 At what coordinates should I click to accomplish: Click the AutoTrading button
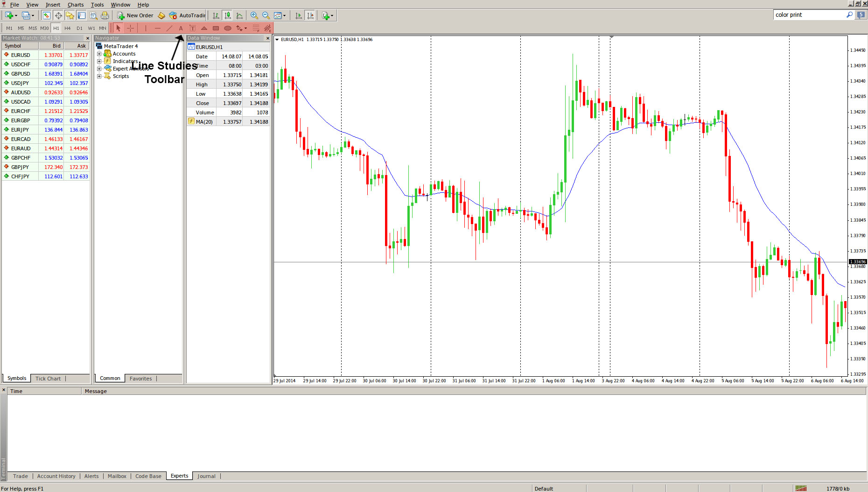187,15
